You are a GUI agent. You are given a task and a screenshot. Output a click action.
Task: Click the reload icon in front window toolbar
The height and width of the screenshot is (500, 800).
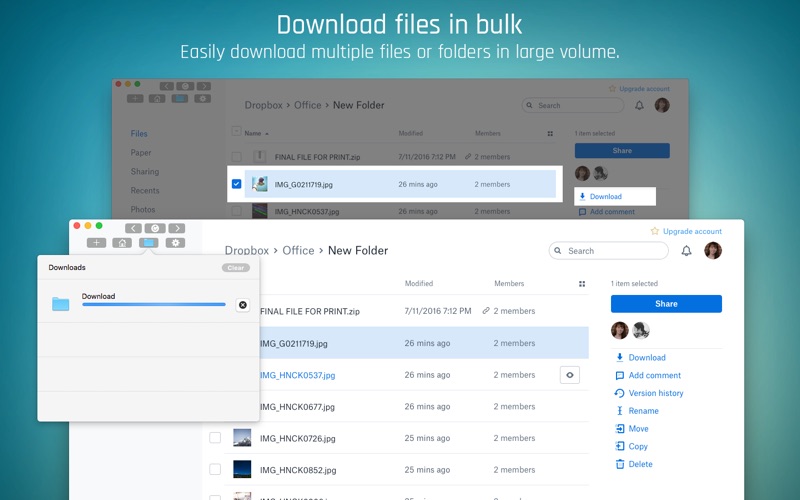pos(155,228)
